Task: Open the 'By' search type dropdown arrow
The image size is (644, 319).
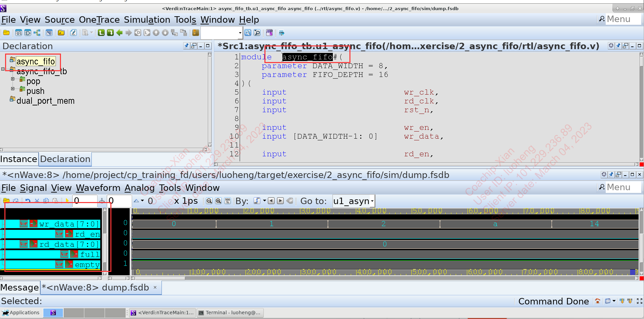Action: (x=264, y=200)
